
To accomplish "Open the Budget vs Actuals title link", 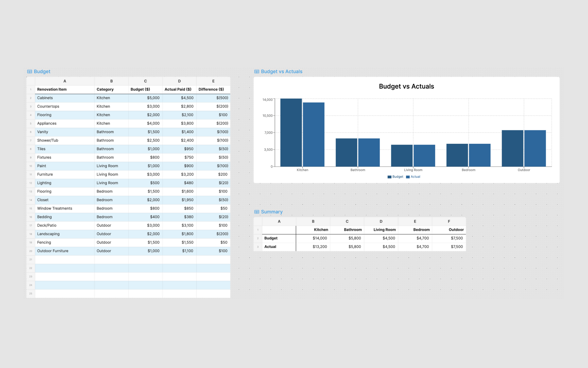I will click(x=281, y=72).
